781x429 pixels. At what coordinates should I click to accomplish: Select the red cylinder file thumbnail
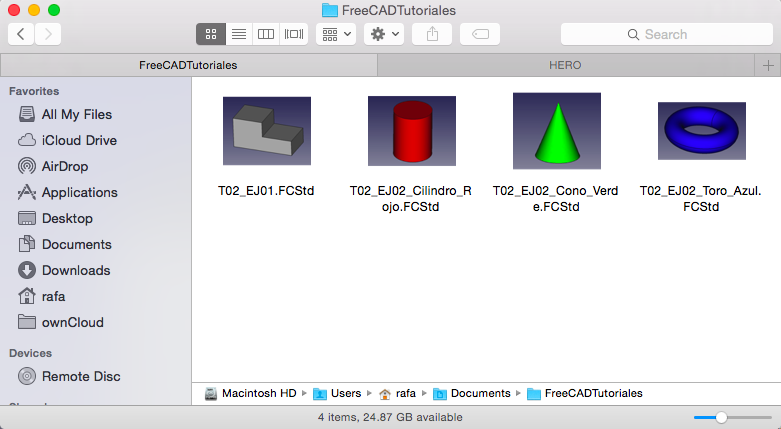point(412,131)
